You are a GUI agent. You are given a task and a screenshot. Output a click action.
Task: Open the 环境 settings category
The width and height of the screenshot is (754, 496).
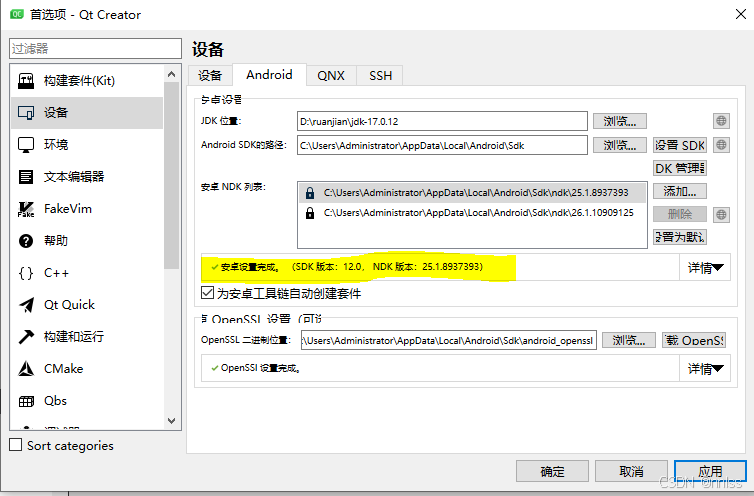click(x=87, y=144)
